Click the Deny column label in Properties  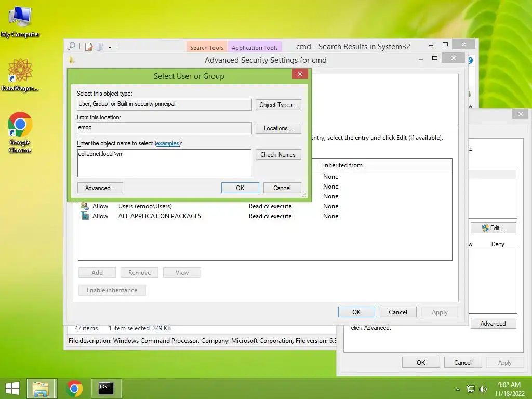498,244
